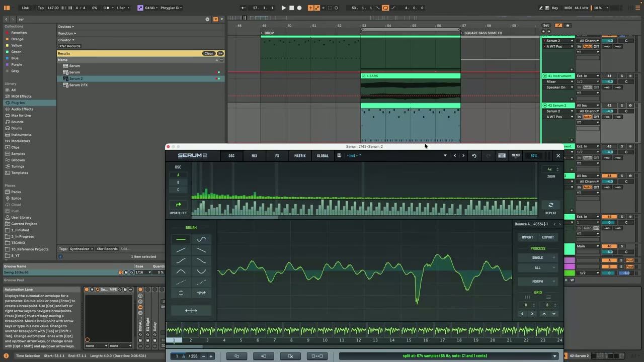Image resolution: width=644 pixels, height=362 pixels.
Task: Toggle automation mode button next to Set
Action: (x=558, y=25)
